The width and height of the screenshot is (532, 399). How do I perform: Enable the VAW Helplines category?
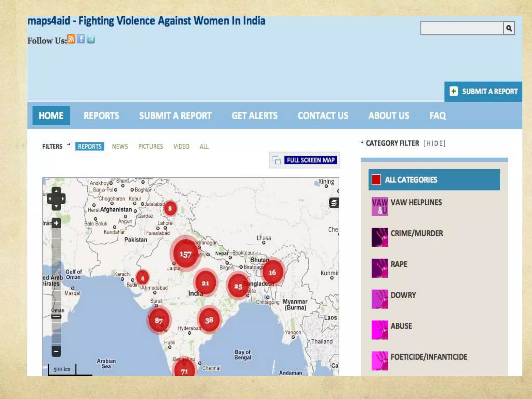(x=416, y=203)
